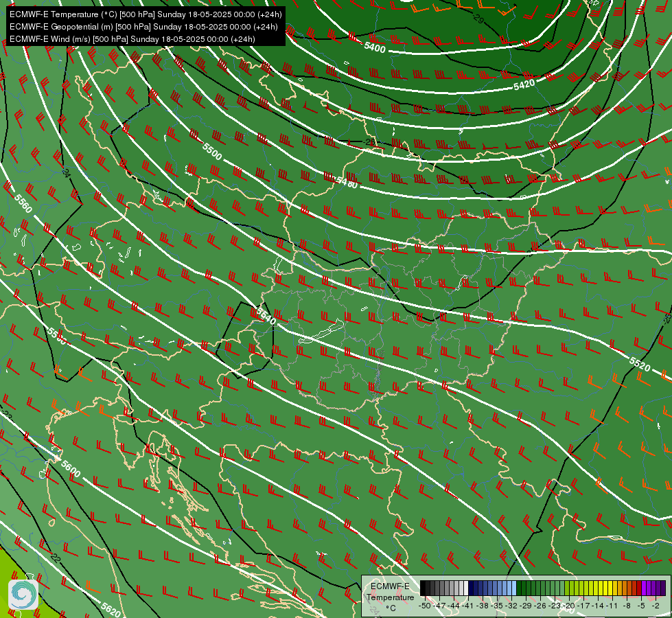
Task: Click the -29 isotherm label near the top
Action: pyautogui.click(x=478, y=19)
